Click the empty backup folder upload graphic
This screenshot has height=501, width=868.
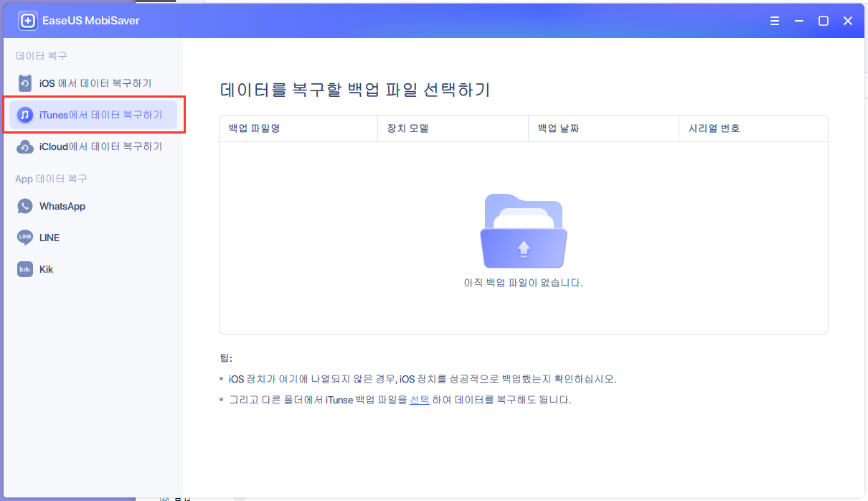click(523, 228)
